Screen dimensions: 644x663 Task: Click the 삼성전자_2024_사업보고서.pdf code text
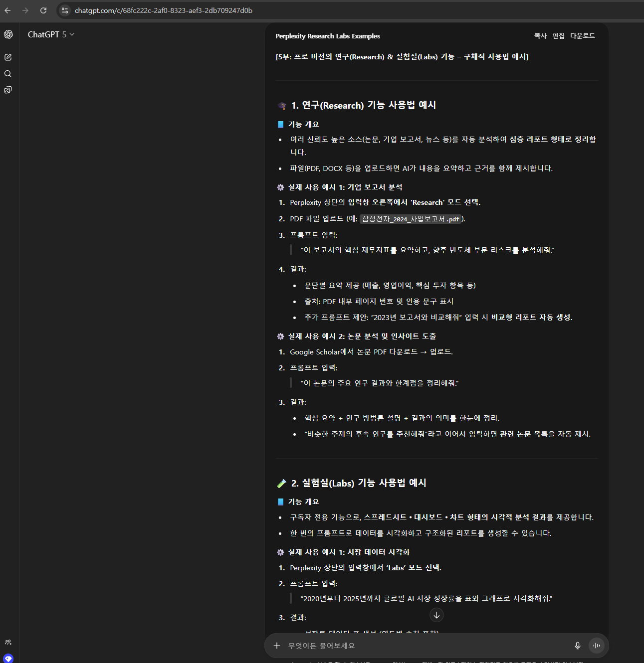[x=411, y=219]
